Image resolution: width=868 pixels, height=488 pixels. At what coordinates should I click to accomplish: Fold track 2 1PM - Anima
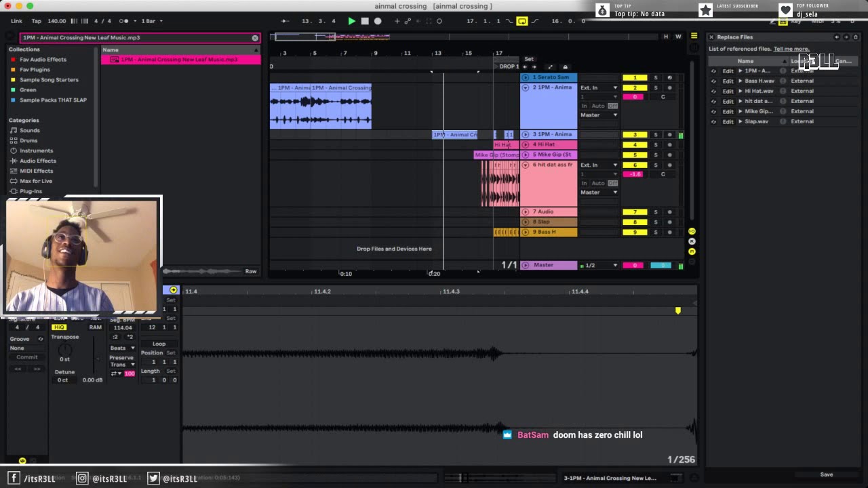coord(525,87)
